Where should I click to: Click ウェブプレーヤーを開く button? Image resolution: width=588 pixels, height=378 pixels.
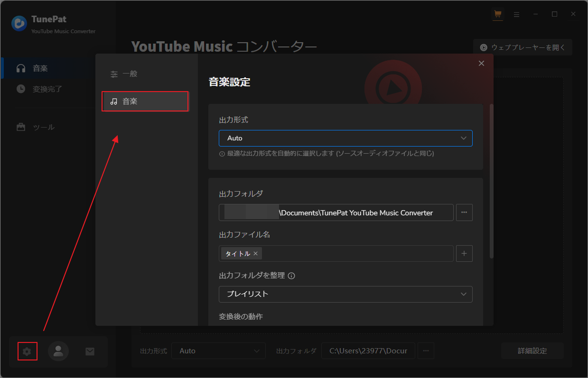point(523,47)
